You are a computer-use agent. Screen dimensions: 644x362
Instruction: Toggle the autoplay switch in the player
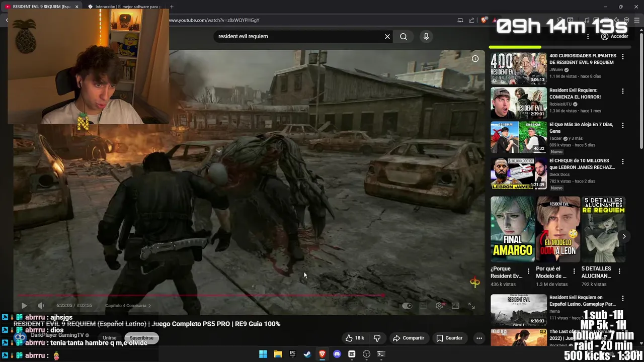407,306
